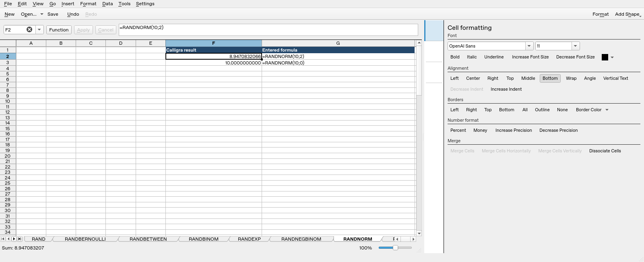Click Increase Precision button
The height and width of the screenshot is (262, 644).
click(513, 130)
